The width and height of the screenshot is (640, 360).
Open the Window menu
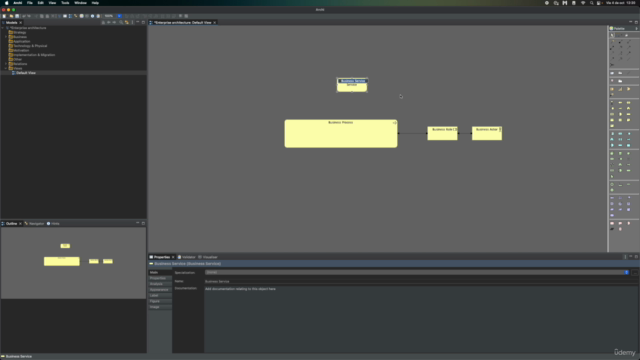point(80,3)
